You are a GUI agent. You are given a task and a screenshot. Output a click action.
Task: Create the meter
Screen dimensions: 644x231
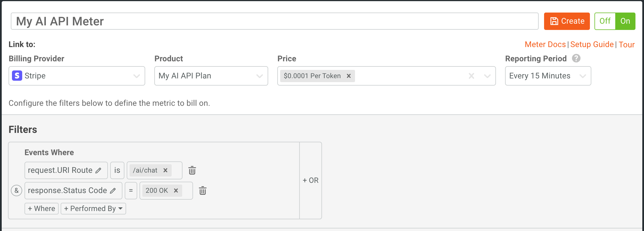567,21
